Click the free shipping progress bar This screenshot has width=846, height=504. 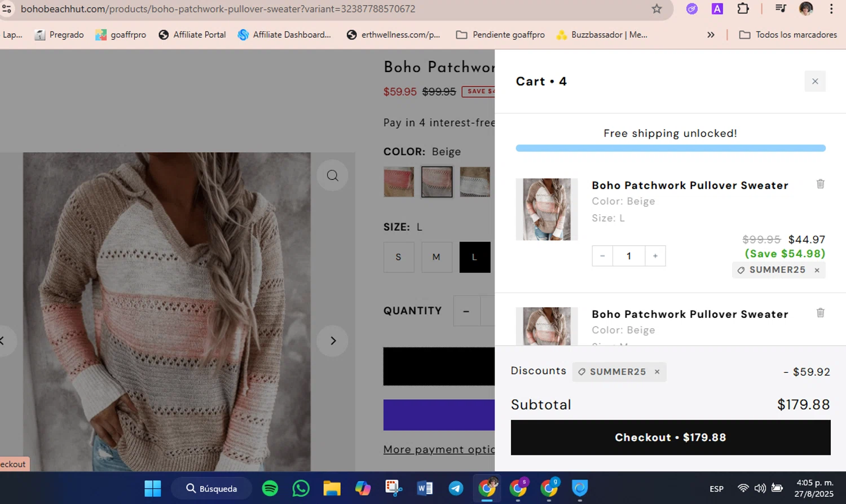[671, 148]
